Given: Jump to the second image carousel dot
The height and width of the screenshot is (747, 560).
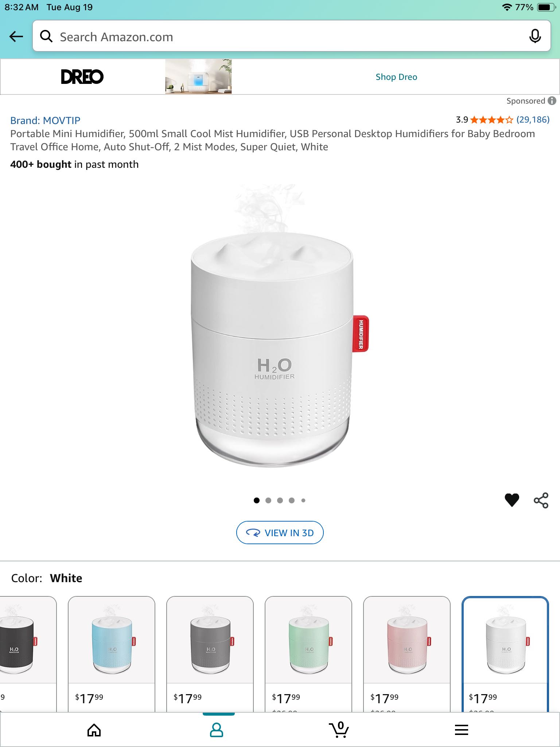Looking at the screenshot, I should [268, 500].
